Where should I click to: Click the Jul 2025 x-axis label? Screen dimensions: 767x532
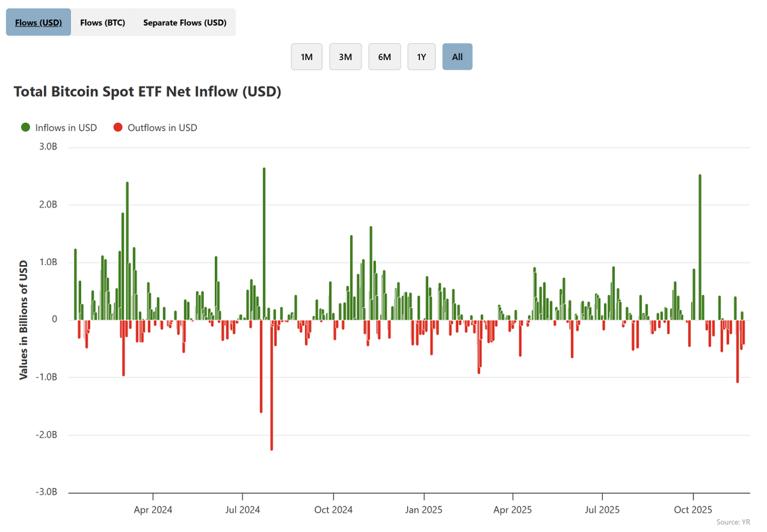pos(602,510)
